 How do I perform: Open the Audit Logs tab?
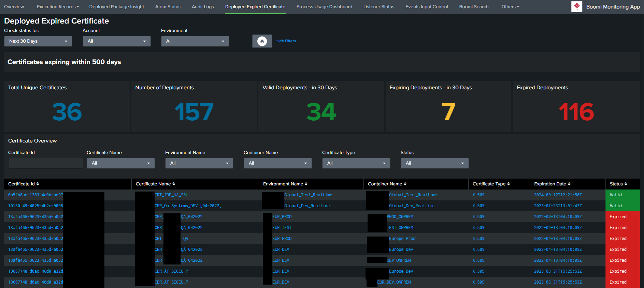[x=203, y=7]
